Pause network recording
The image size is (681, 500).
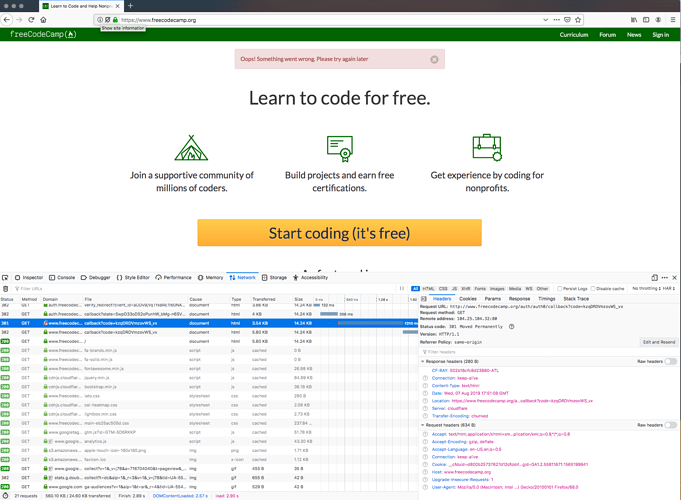pos(402,288)
